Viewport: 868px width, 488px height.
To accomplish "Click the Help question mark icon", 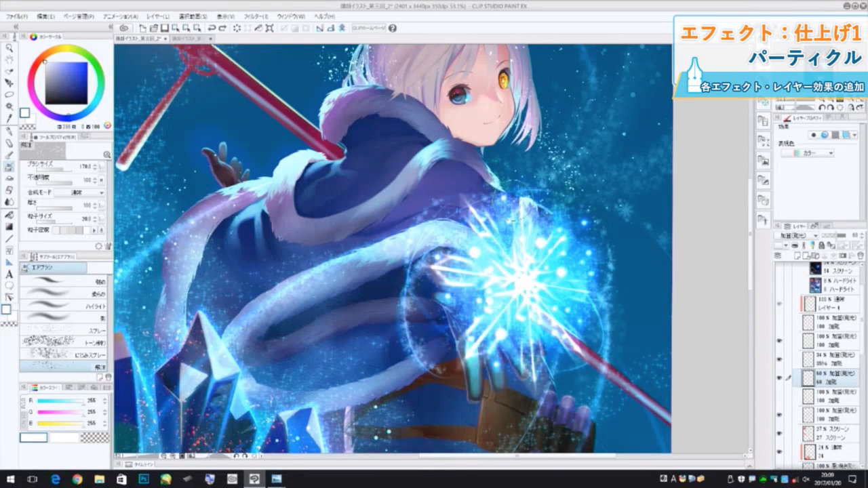I will click(x=392, y=28).
